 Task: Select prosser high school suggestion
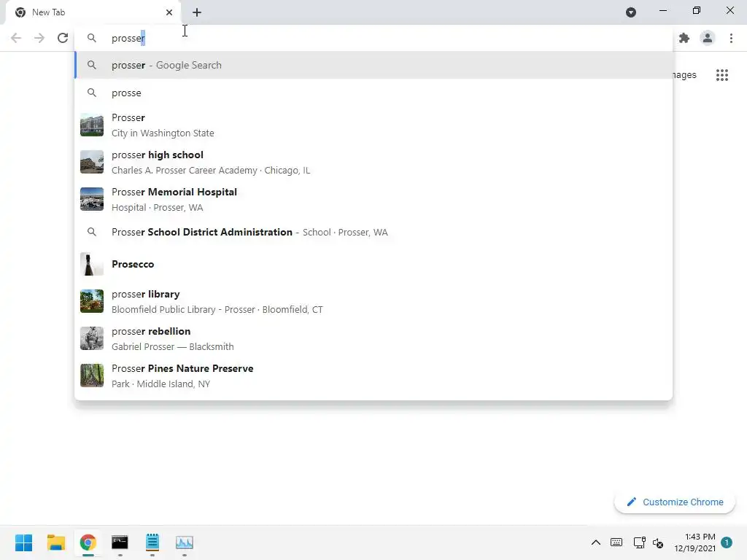373,163
